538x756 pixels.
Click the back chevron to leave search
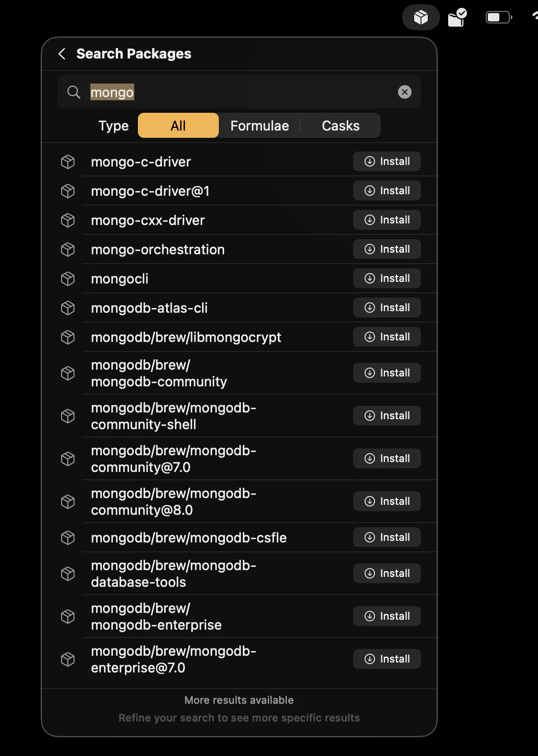(62, 54)
